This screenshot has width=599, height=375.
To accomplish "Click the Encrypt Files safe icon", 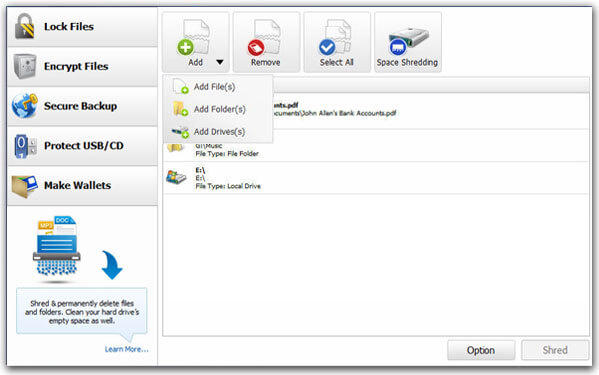I will click(x=25, y=66).
